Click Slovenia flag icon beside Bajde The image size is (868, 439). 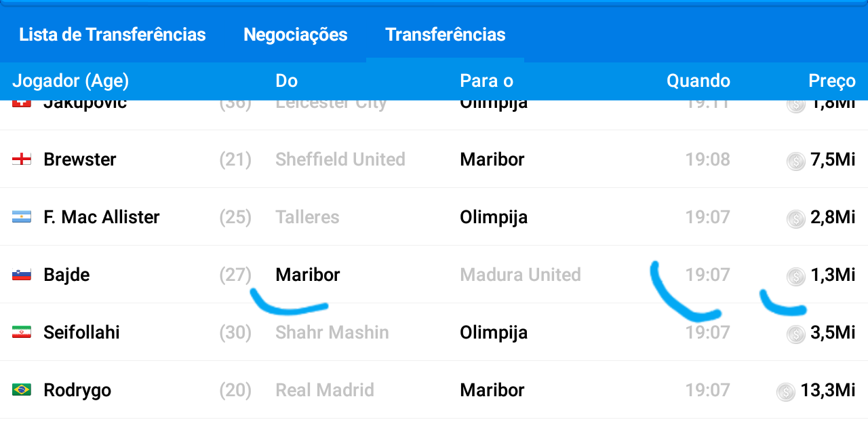(x=22, y=275)
